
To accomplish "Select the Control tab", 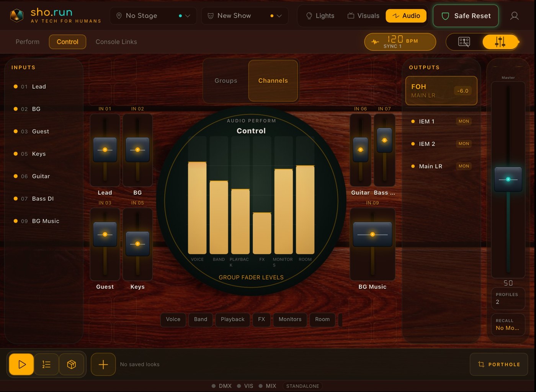I will point(67,42).
